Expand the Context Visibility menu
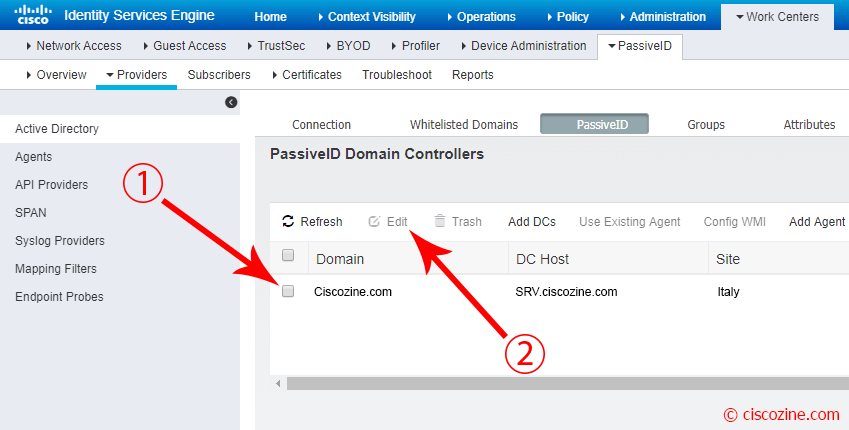 click(367, 17)
